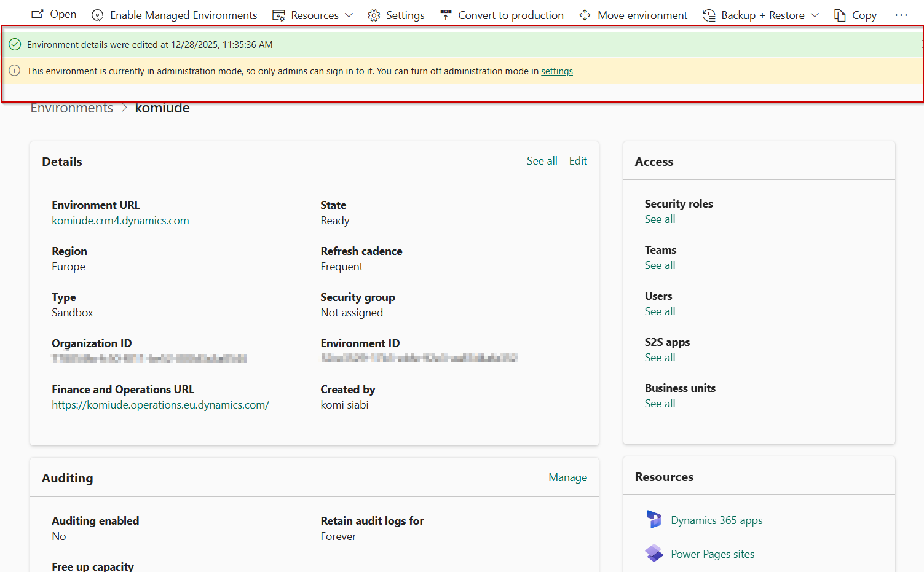The width and height of the screenshot is (924, 572).
Task: Click the 'Forever' audit retention value
Action: pos(338,536)
